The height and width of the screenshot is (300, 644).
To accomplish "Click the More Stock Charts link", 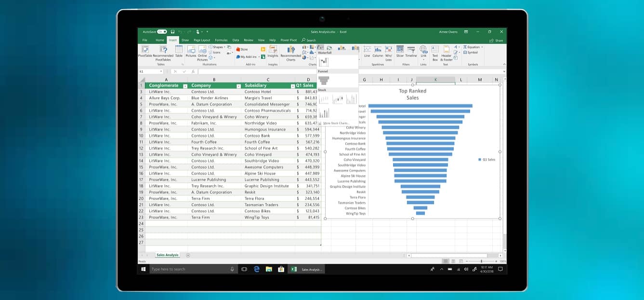I will [336, 123].
